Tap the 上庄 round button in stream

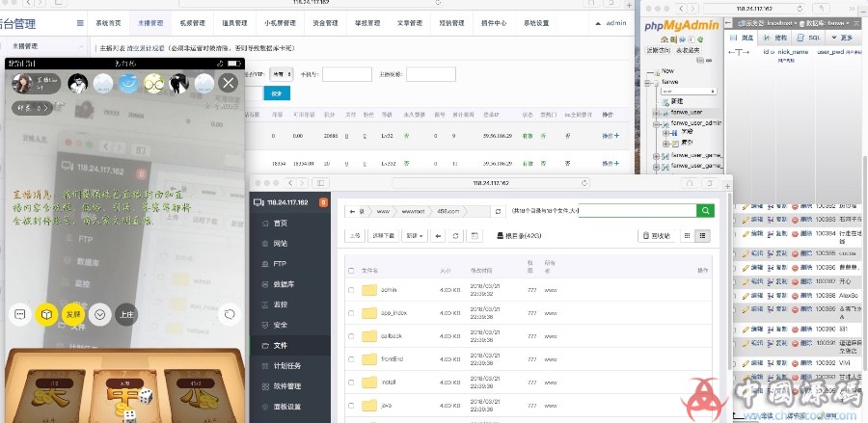coord(126,315)
